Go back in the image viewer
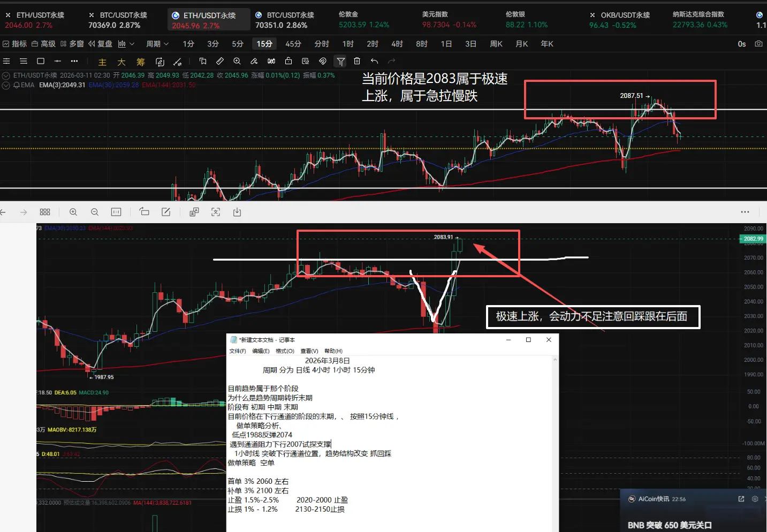 [3, 212]
